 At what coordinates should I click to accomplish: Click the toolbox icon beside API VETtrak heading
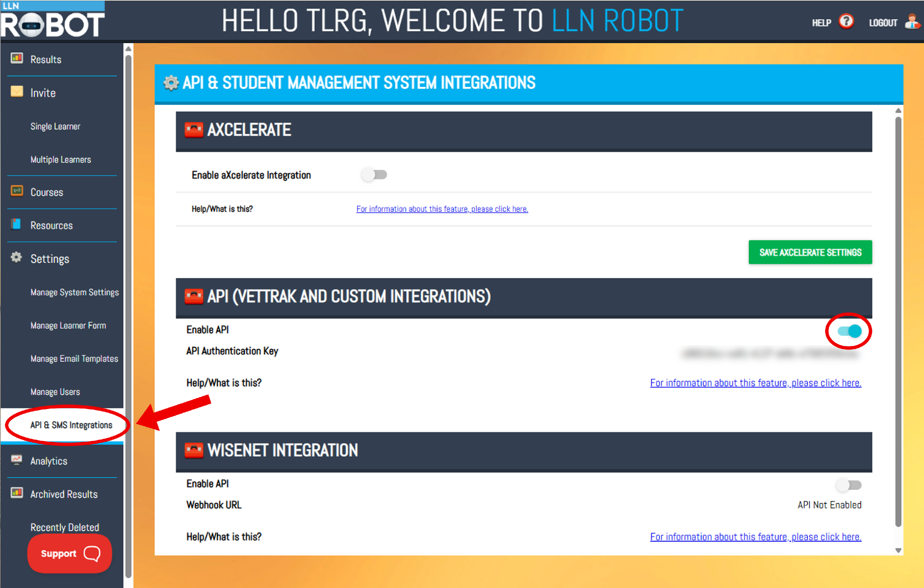pos(194,296)
